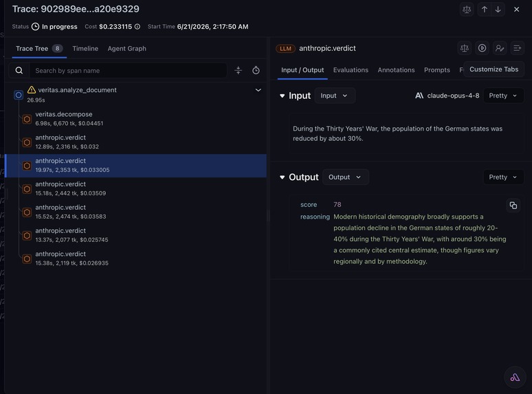The height and width of the screenshot is (394, 532).
Task: Click the search magnifier icon
Action: tap(19, 71)
